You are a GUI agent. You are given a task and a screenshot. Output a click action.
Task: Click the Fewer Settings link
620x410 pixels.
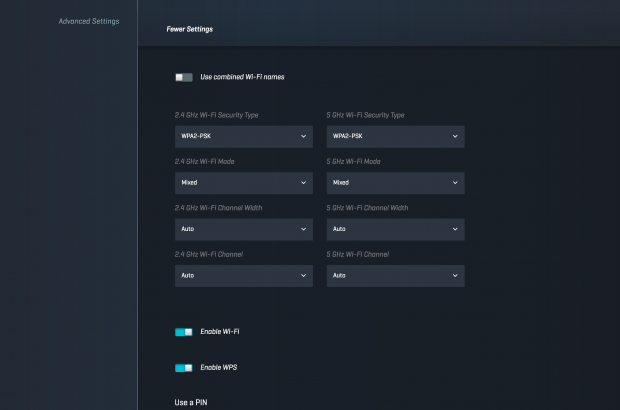point(189,29)
